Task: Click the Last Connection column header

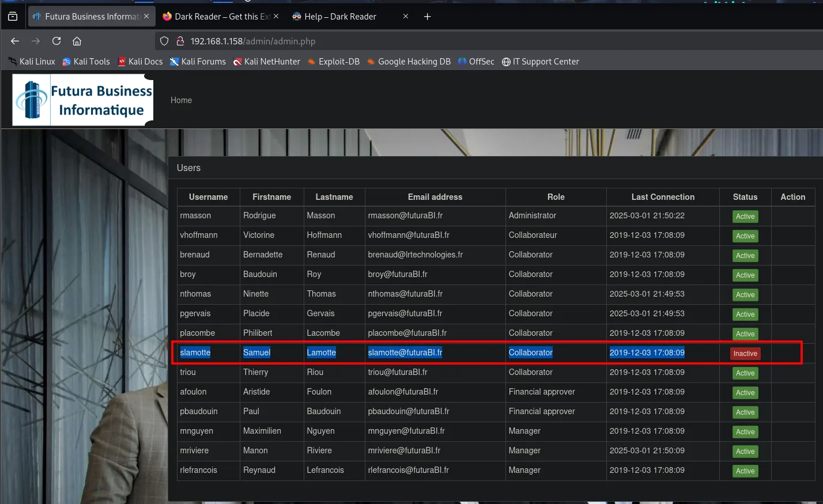Action: coord(663,197)
